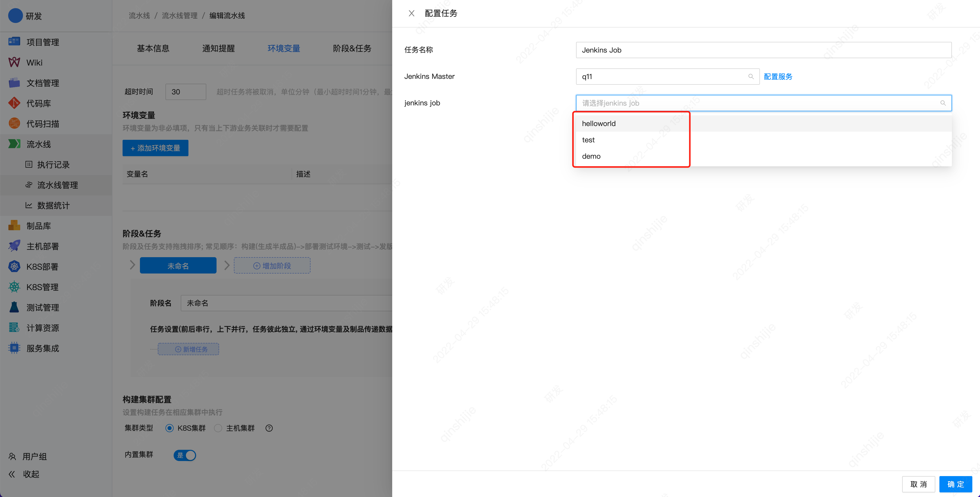Click the Wiki sidebar icon

click(14, 62)
